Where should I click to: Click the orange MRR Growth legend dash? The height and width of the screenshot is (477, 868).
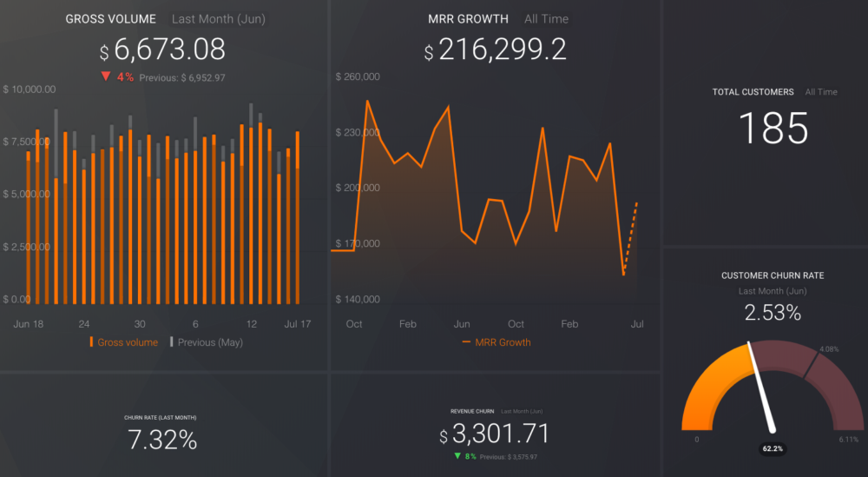click(466, 342)
